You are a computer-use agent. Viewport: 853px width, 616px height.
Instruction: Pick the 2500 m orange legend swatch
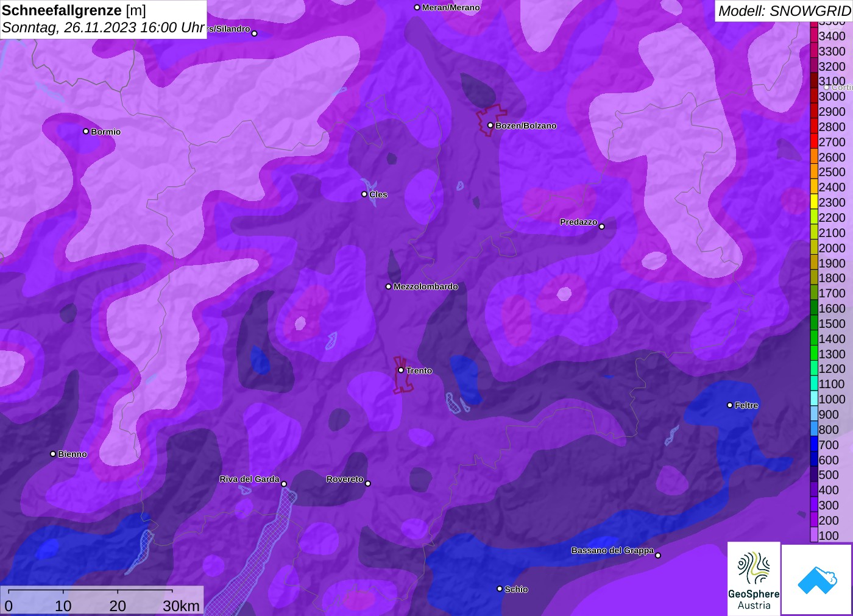[x=813, y=172]
